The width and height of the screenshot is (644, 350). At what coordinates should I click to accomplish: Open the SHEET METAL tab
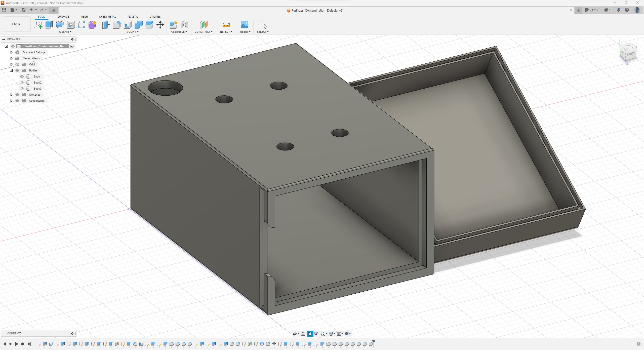pyautogui.click(x=107, y=17)
